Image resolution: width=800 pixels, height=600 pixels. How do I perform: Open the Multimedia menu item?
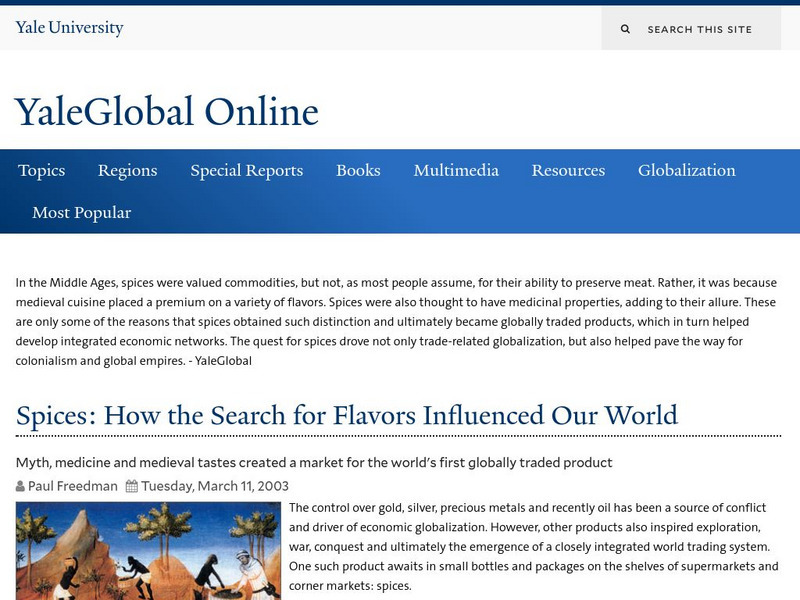tap(456, 170)
